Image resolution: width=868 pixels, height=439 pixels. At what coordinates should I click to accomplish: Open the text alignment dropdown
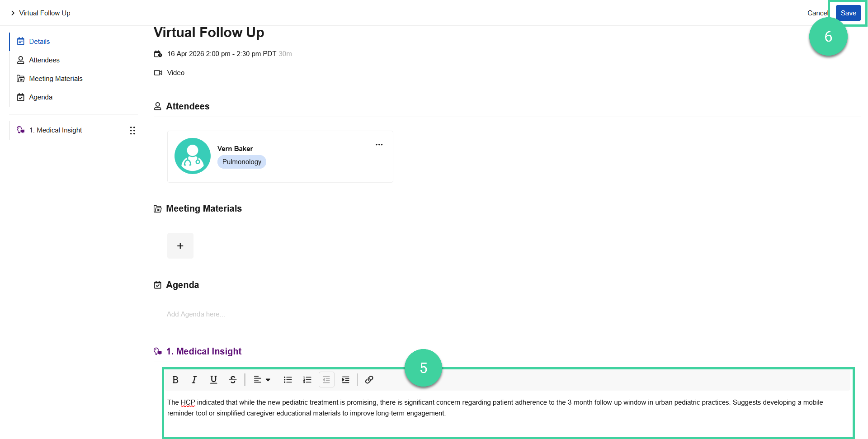tap(262, 380)
